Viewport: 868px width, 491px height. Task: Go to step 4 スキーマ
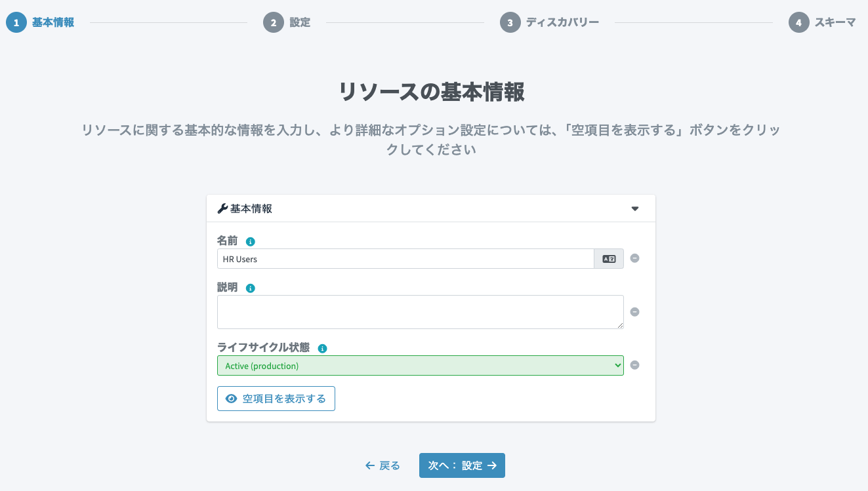823,22
